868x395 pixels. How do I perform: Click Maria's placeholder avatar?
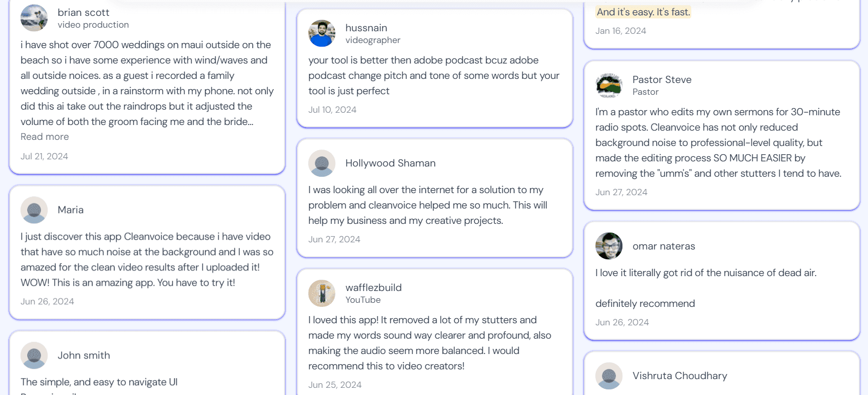click(34, 210)
